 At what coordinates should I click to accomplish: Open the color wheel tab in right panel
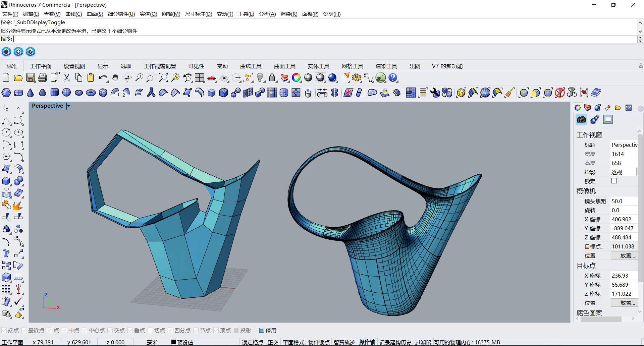pos(578,108)
